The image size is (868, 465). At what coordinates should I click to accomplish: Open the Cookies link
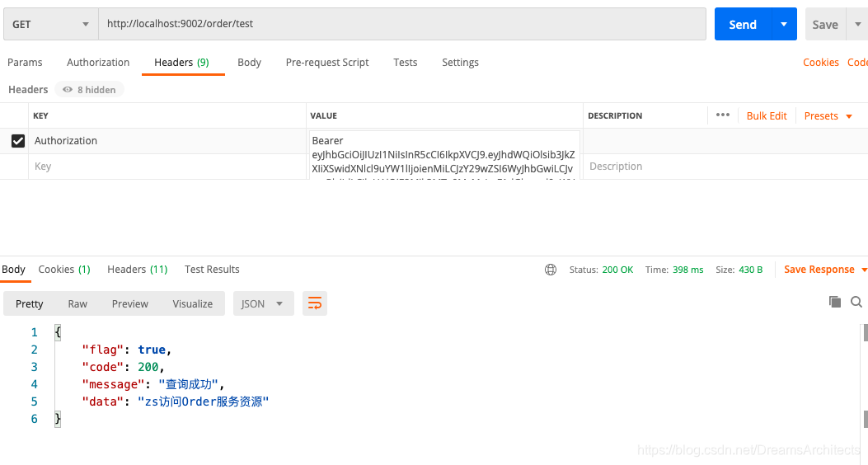(x=821, y=63)
